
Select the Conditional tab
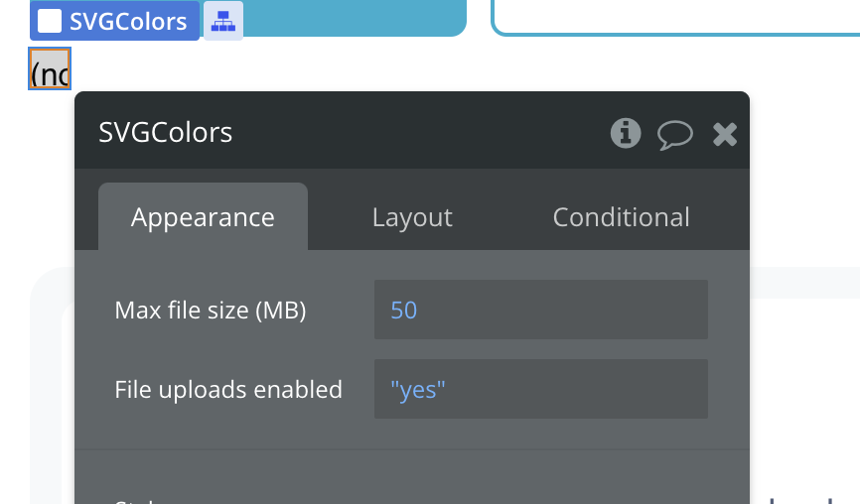[x=621, y=217]
